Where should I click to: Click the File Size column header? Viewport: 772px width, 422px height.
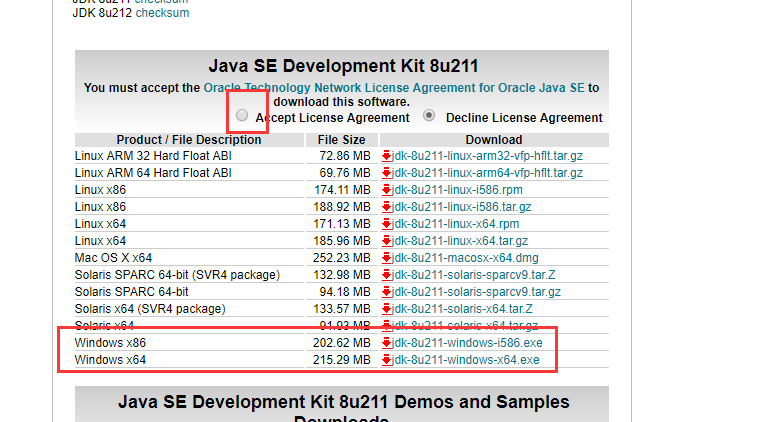pyautogui.click(x=341, y=140)
